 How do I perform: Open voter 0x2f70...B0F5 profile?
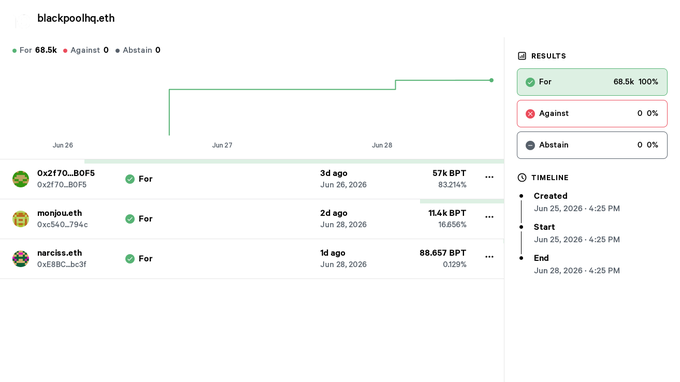[66, 173]
